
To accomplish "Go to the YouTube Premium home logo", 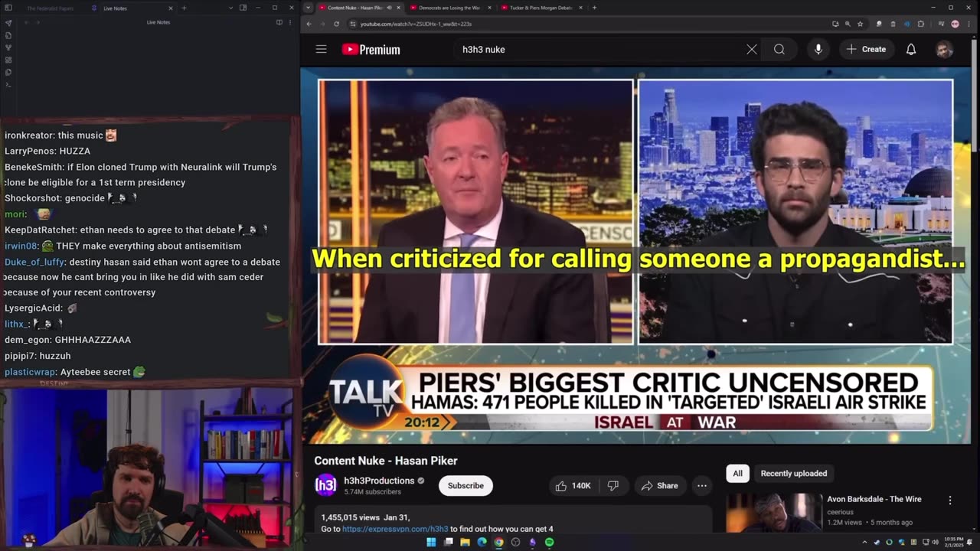I will click(371, 50).
